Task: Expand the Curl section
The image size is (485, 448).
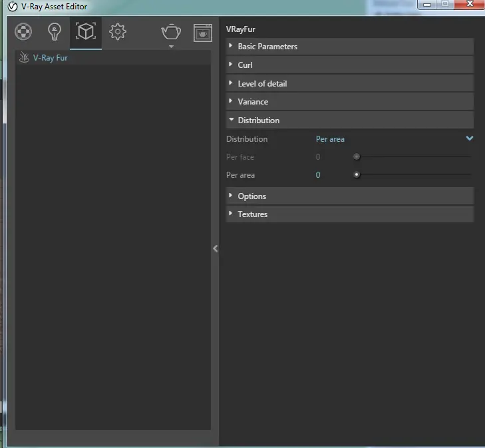Action: pyautogui.click(x=349, y=65)
